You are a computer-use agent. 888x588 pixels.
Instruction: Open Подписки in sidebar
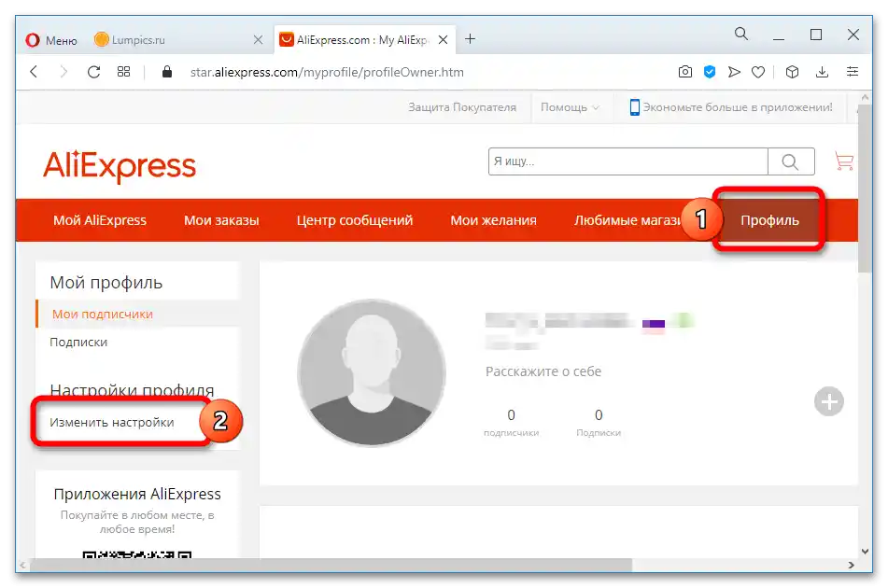78,342
